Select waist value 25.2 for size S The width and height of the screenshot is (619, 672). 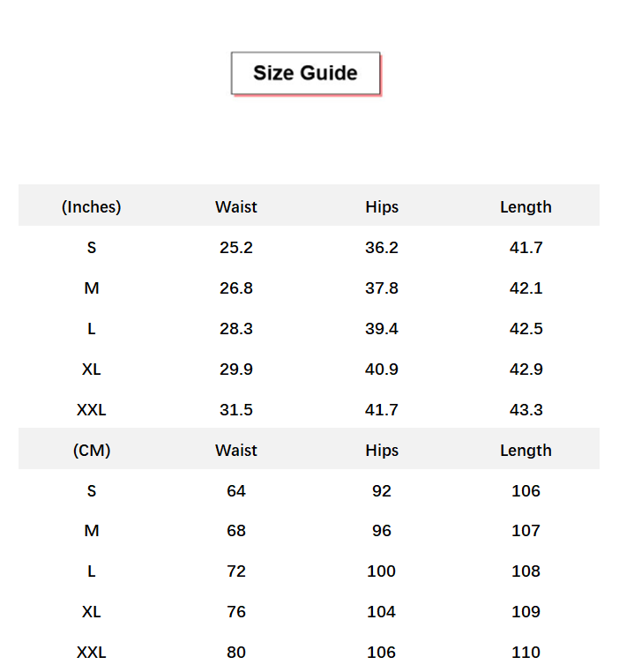point(236,247)
